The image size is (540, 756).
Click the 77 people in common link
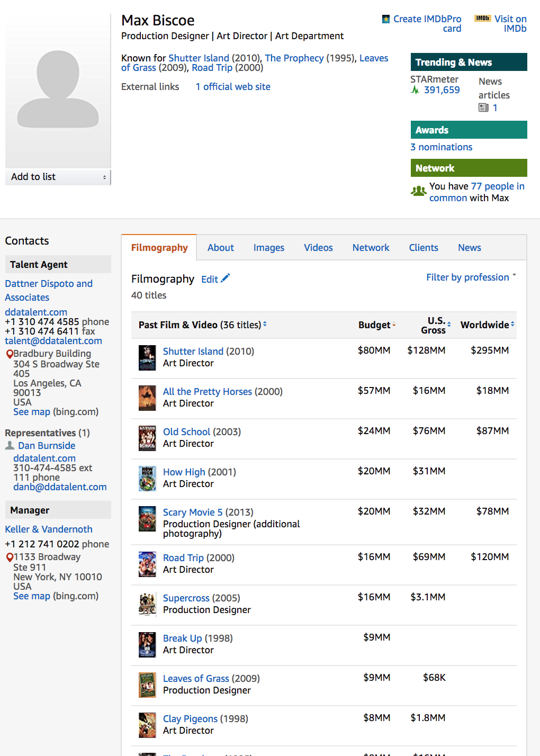[x=476, y=192]
